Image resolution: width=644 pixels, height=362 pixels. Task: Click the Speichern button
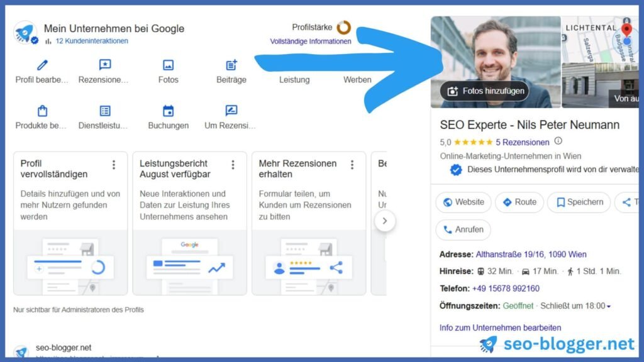pyautogui.click(x=579, y=202)
